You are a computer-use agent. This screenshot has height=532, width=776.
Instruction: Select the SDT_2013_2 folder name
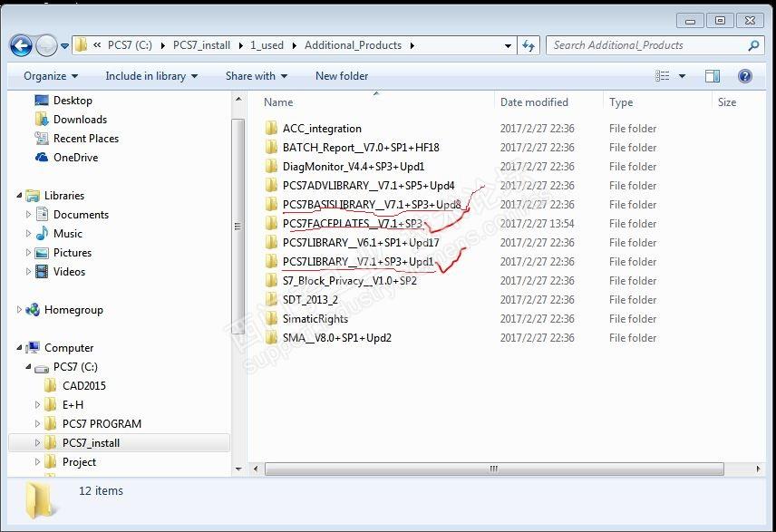310,300
